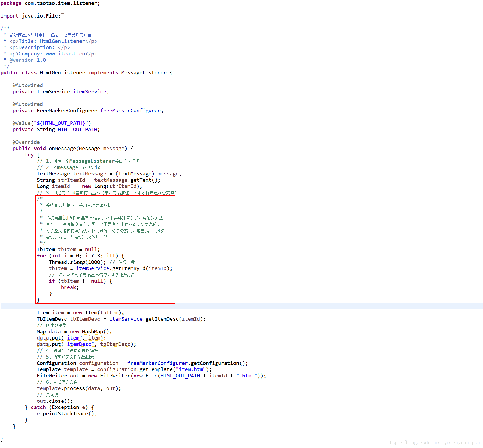Click the for loop header line
483x448 pixels.
(x=80, y=256)
